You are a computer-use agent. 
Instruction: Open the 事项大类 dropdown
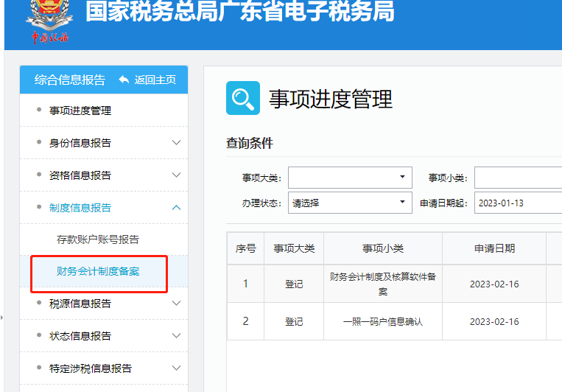tap(350, 178)
